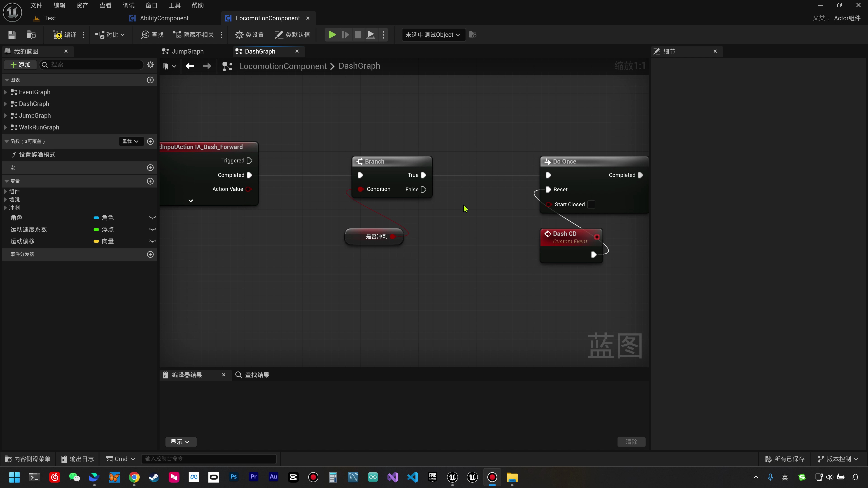Screen dimensions: 868x488
Task: Toggle the Start Closed checkbox on Do Once
Action: 591,204
